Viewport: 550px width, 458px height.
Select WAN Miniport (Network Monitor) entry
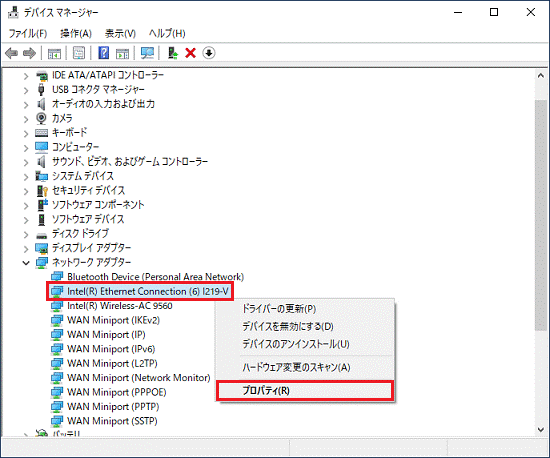(x=139, y=378)
